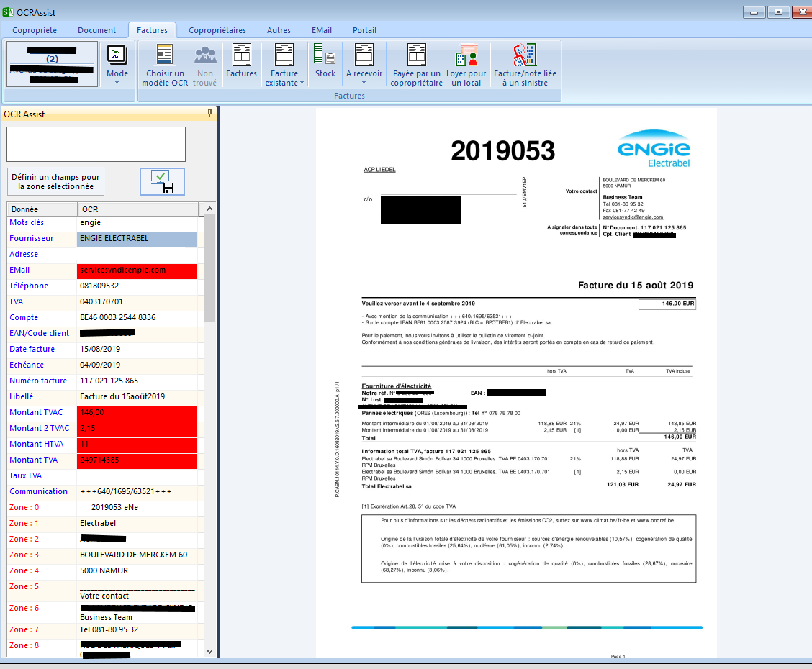Click the copropriété selector button with (2)
This screenshot has width=812, height=669.
(x=52, y=63)
